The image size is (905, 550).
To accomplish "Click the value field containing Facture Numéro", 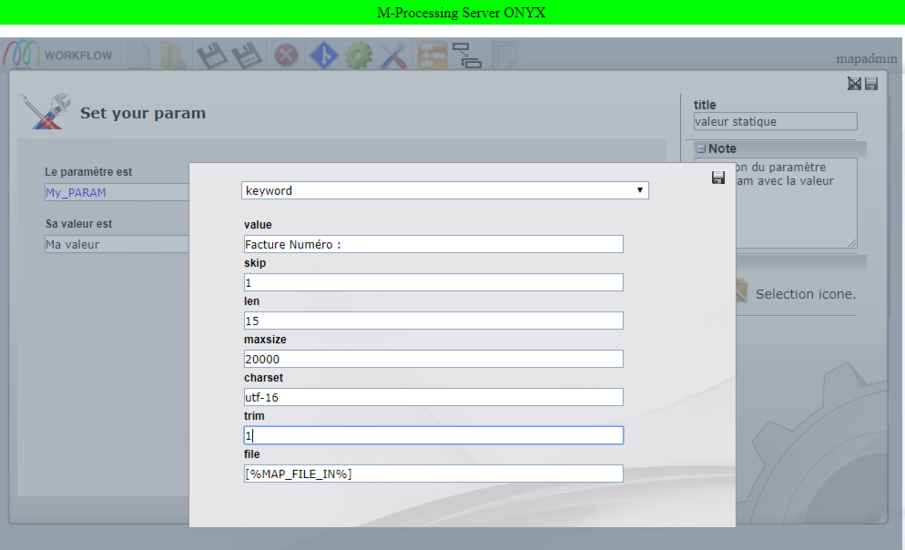I will tap(433, 244).
